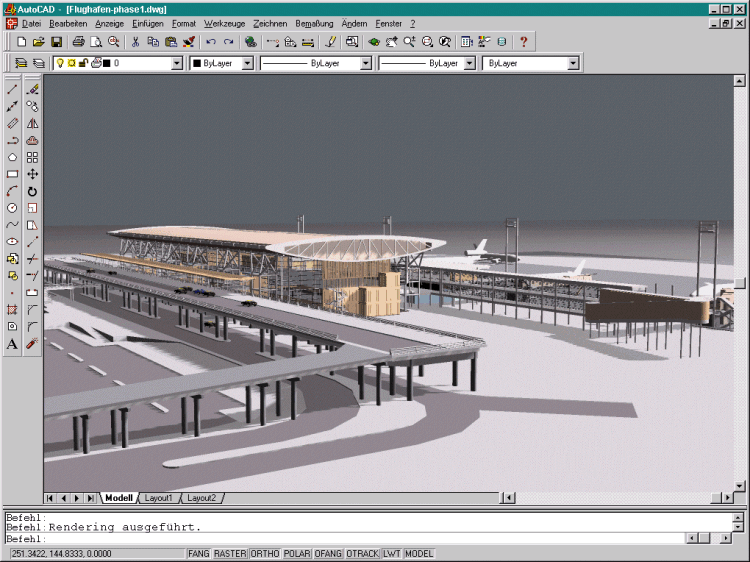Open the color ByLayer dropdown arrow
The image size is (750, 562).
[247, 63]
